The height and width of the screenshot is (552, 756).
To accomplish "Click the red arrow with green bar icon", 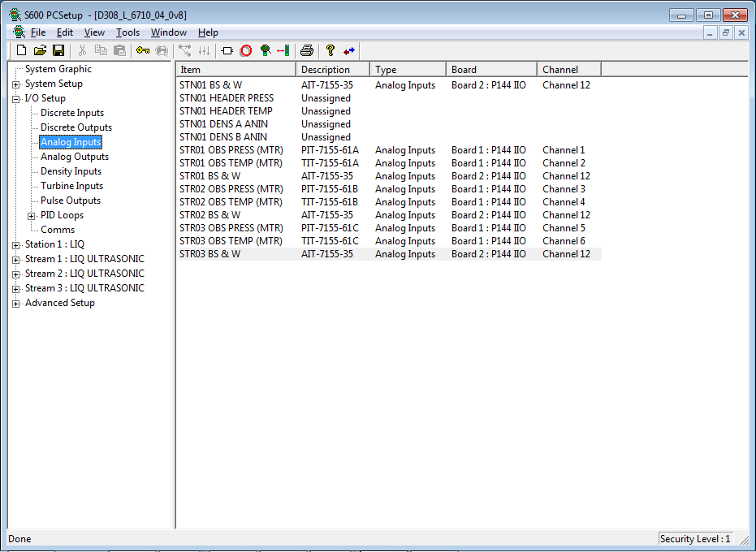I will 283,50.
